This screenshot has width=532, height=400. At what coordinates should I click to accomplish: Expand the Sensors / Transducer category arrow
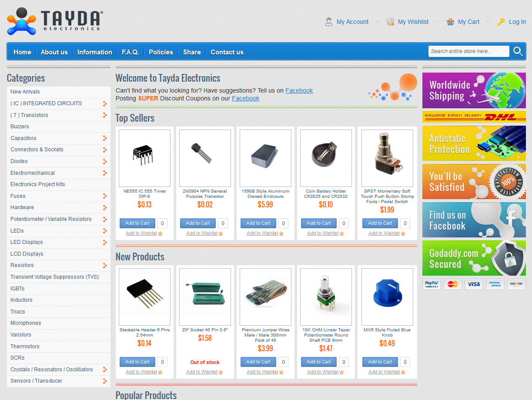point(105,381)
